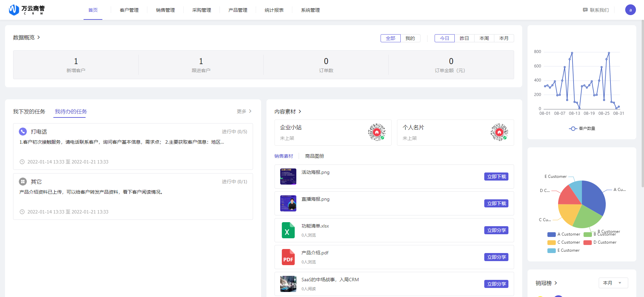Select the 全部 data filter

(391, 38)
